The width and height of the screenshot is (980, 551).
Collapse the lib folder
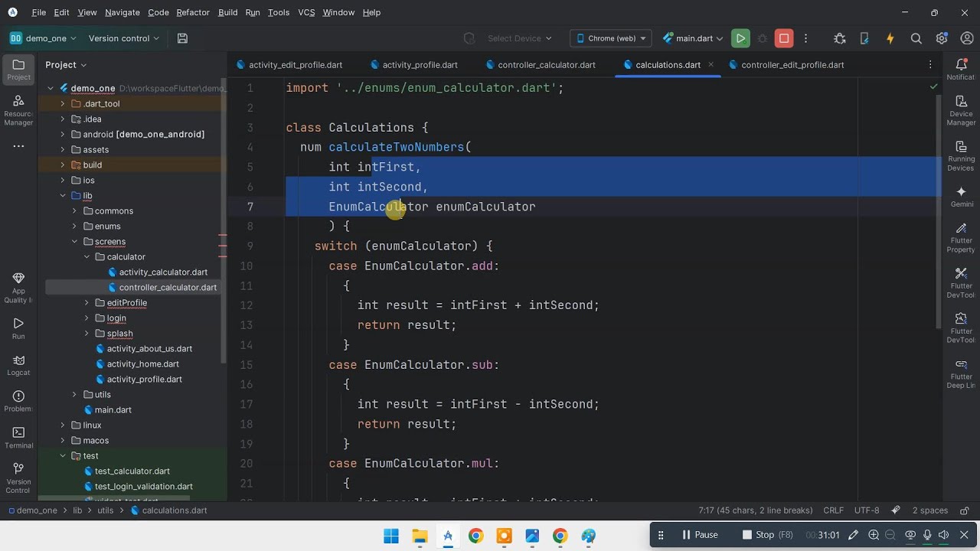(63, 195)
